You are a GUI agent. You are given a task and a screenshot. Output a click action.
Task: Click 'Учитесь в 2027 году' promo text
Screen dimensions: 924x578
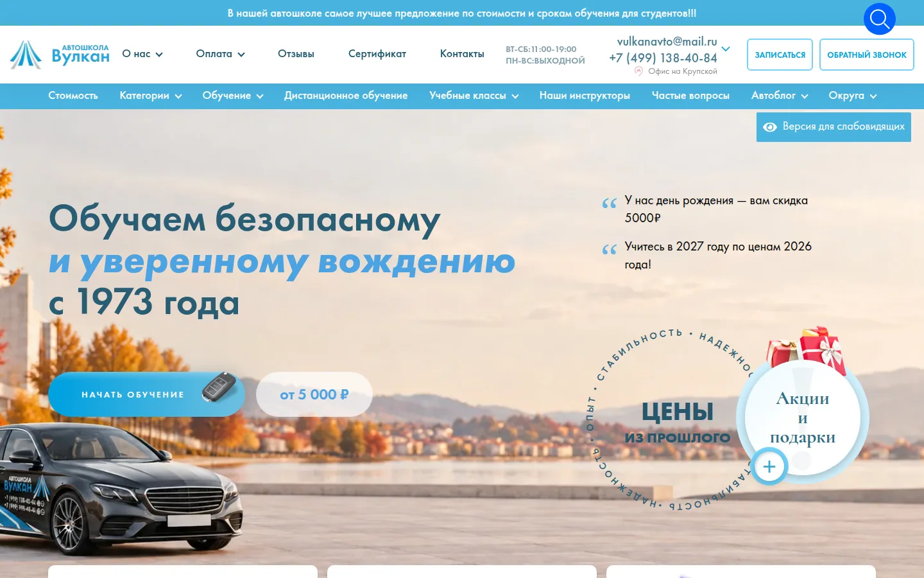718,256
